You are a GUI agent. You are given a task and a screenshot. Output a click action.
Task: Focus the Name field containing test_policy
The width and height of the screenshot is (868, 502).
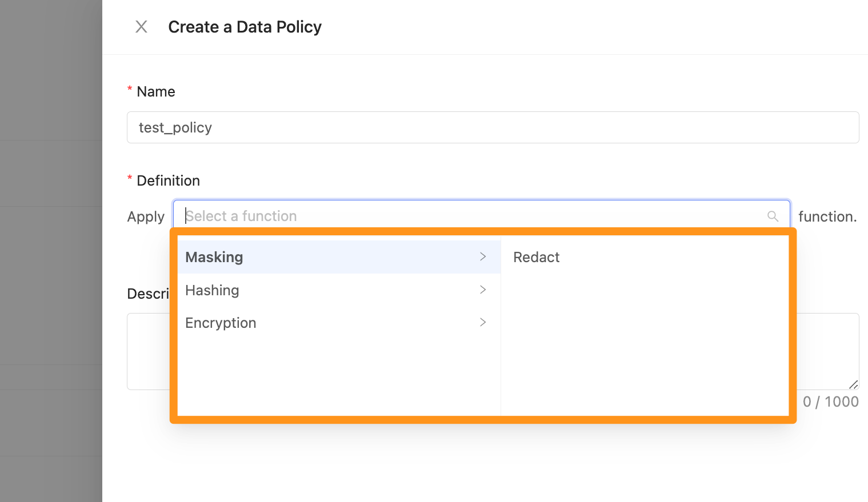[493, 127]
